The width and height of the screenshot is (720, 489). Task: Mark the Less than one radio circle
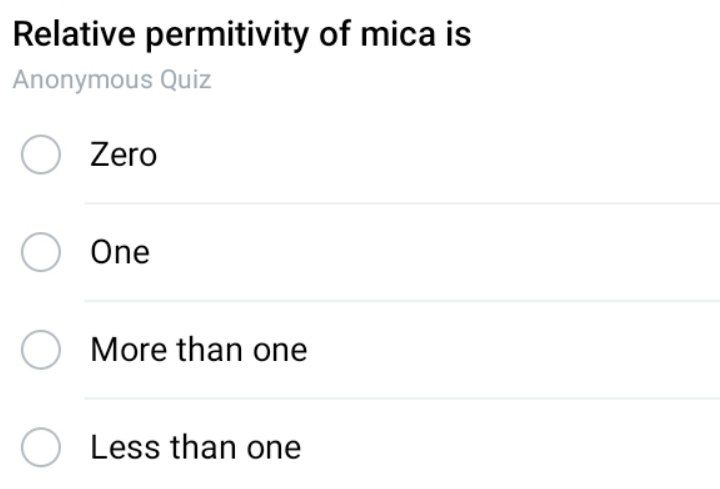(x=41, y=447)
